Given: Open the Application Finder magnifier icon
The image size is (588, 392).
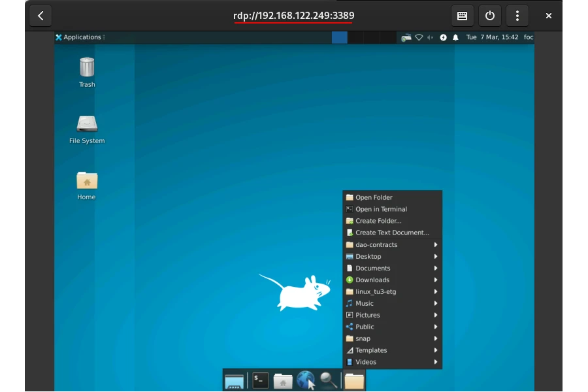Looking at the screenshot, I should point(328,380).
